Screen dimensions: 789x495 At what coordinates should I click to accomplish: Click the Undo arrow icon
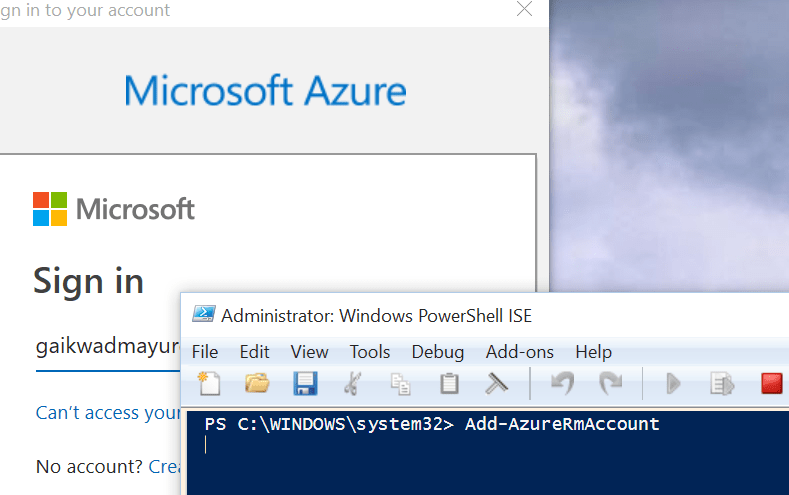pos(562,384)
